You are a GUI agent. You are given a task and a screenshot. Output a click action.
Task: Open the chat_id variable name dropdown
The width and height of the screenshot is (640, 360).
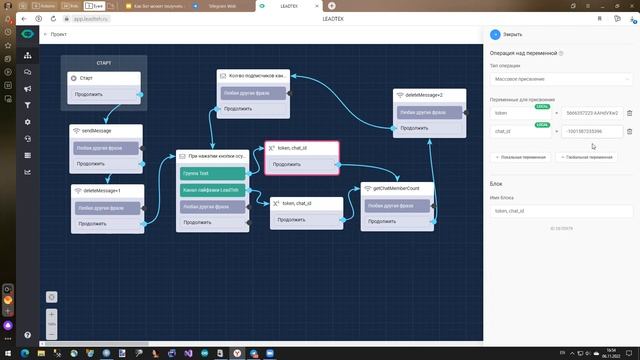tap(520, 131)
